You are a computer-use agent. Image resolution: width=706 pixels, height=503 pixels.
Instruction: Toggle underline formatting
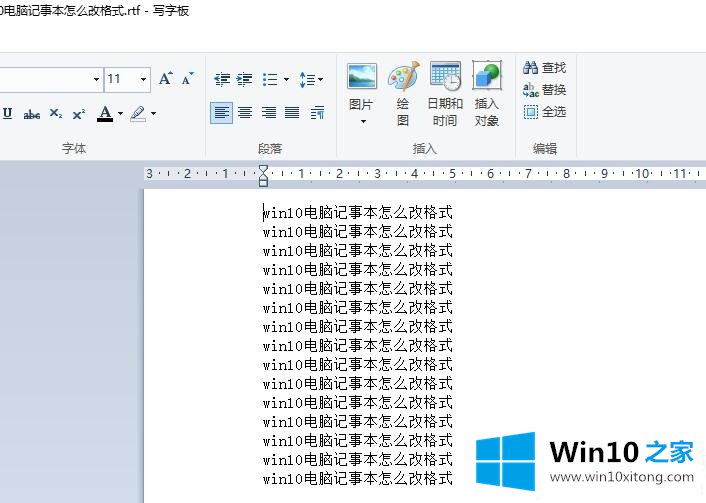coord(8,113)
